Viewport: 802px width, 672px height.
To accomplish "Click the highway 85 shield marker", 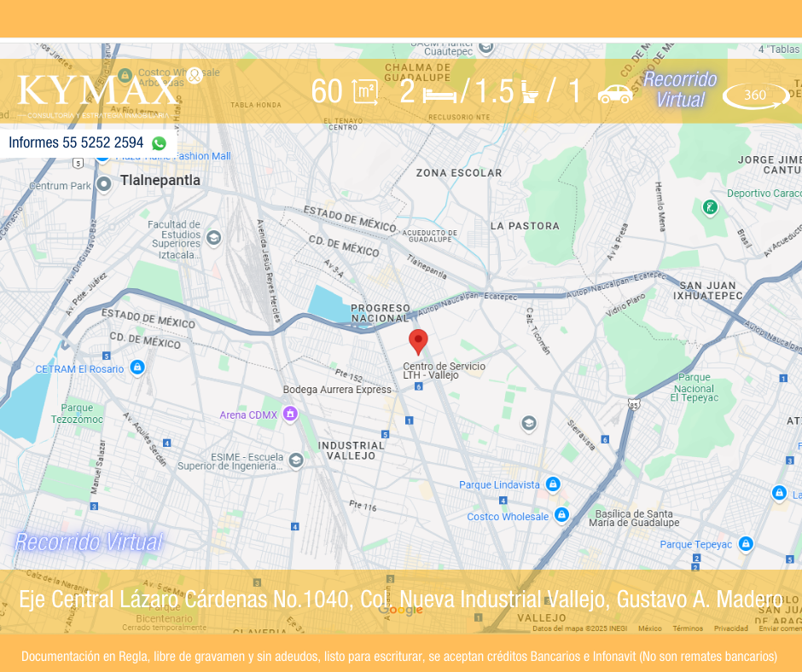I will coord(634,405).
